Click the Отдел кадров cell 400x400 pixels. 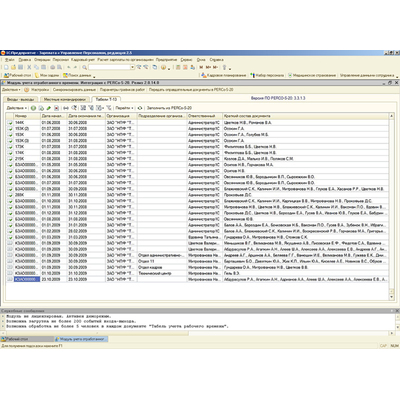pyautogui.click(x=162, y=267)
